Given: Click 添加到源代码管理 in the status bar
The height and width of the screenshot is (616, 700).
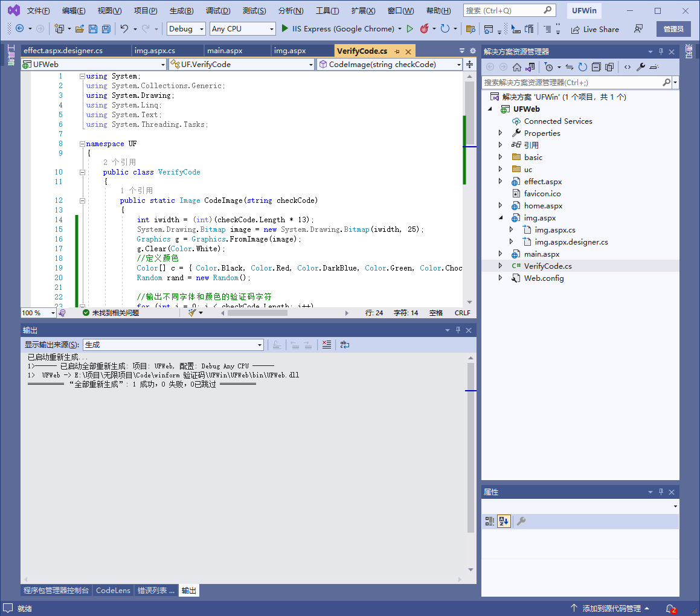Looking at the screenshot, I should 611,608.
